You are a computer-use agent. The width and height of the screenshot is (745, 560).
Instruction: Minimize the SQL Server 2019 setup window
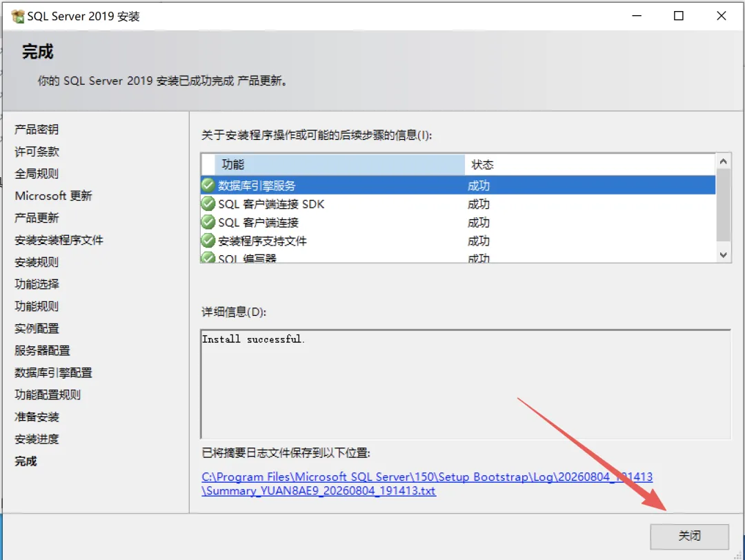[637, 16]
